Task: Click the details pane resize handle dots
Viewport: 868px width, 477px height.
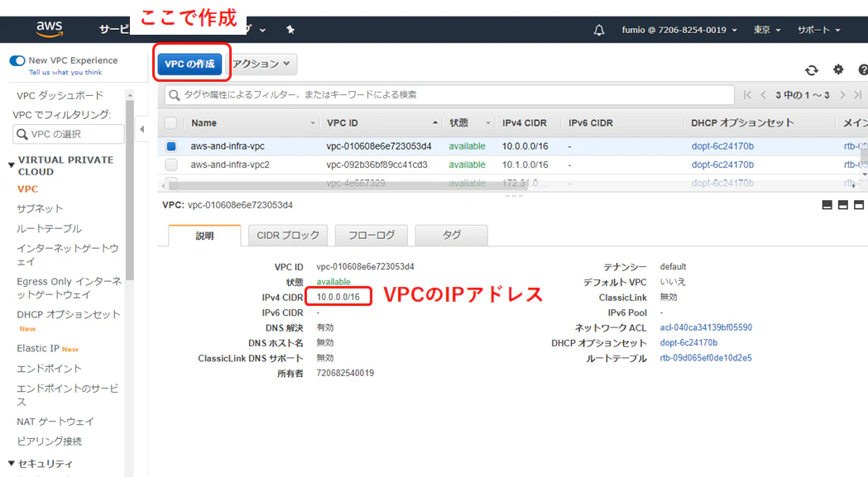Action: [x=513, y=196]
